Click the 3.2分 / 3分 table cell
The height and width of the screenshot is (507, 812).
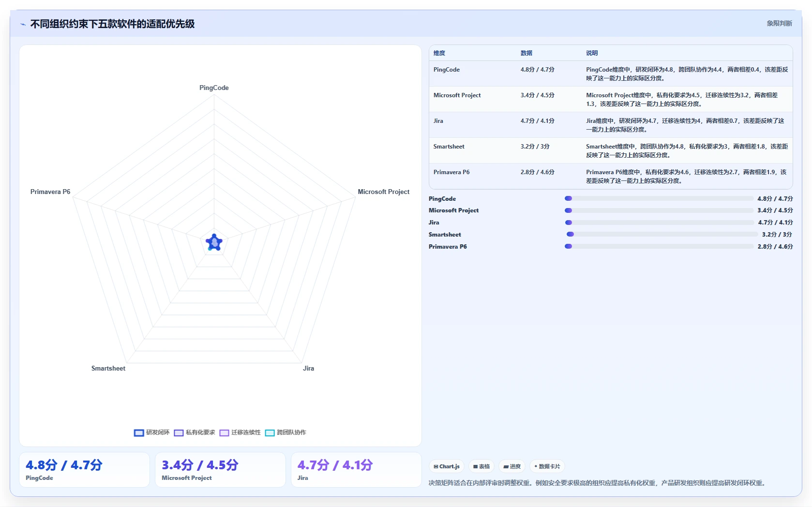[x=535, y=147]
